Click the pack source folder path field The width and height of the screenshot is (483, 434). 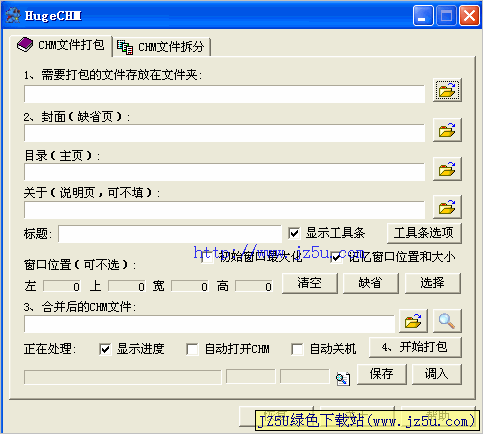[x=224, y=94]
